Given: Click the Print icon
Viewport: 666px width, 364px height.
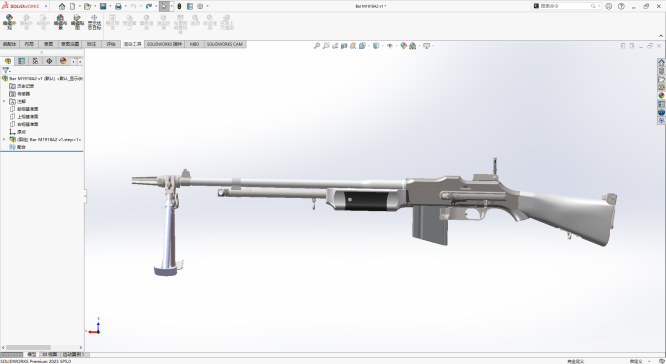Looking at the screenshot, I should [119, 6].
